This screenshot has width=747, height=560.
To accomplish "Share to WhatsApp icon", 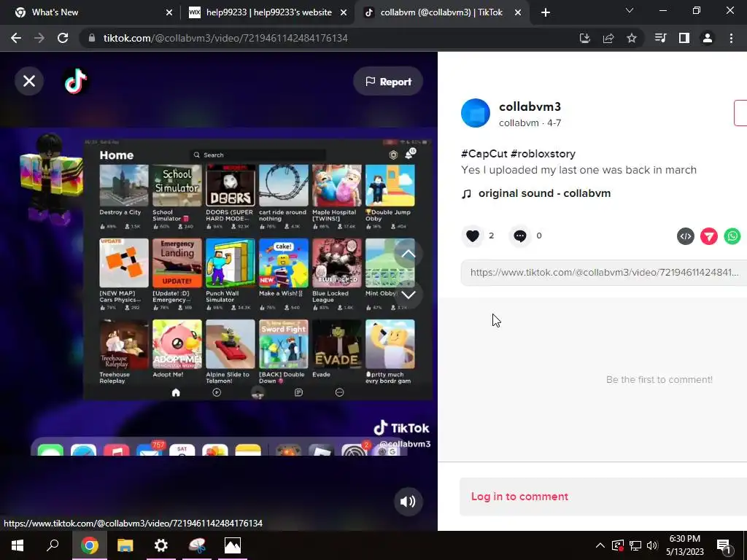I will point(732,236).
